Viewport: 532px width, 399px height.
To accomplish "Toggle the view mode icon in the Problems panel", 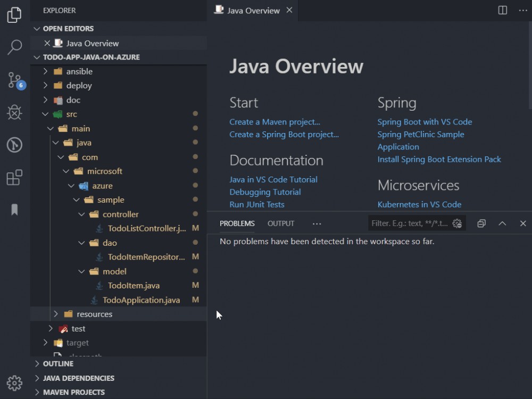I will (481, 223).
